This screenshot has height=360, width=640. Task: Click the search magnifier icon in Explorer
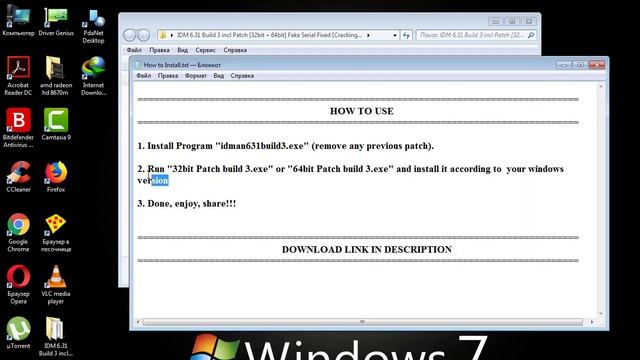531,36
